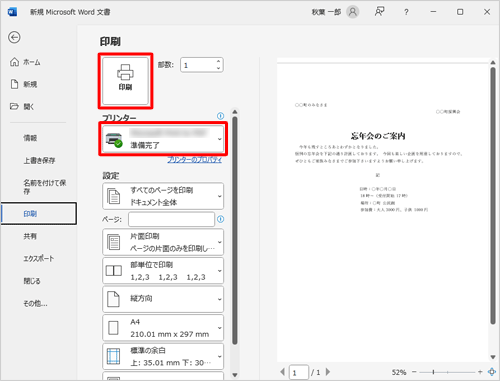Go to next preview page arrow
Viewport: 500px width, 381px height.
(328, 372)
